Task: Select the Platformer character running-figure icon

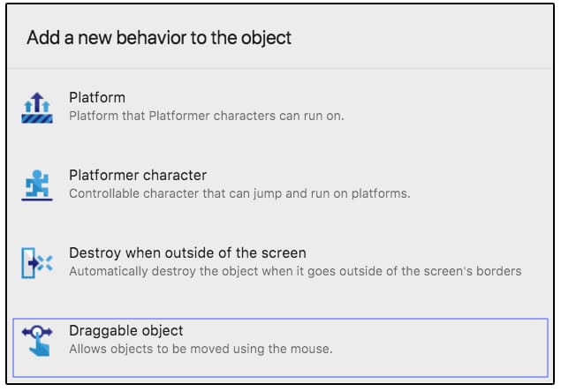Action: tap(36, 185)
